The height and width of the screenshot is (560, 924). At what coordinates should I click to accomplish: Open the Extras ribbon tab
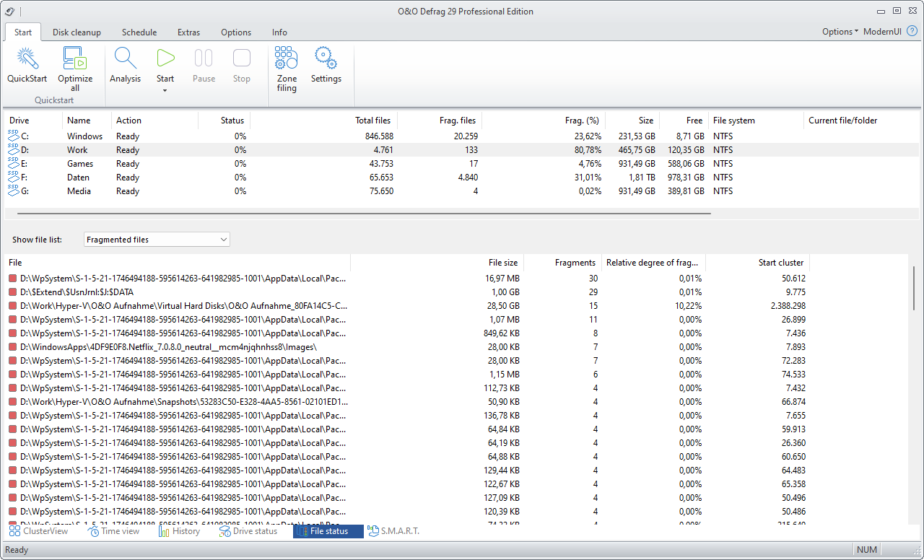(x=188, y=32)
